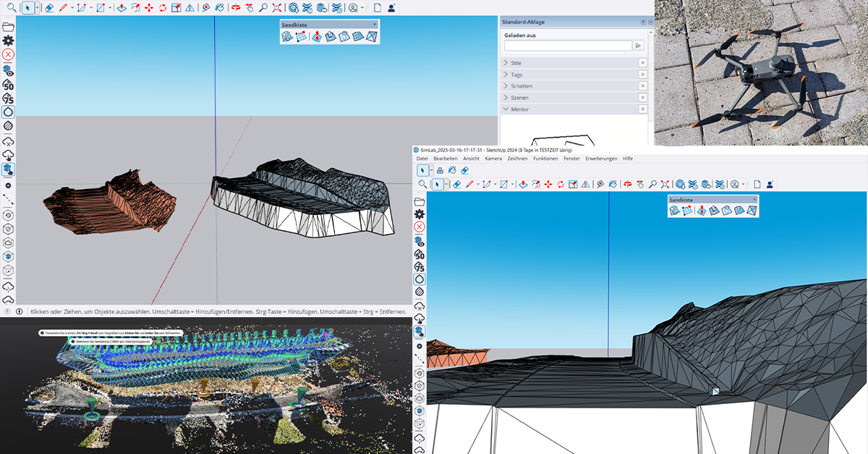
Task: Click the gear settings icon in the top-left sidebar
Action: pos(8,41)
